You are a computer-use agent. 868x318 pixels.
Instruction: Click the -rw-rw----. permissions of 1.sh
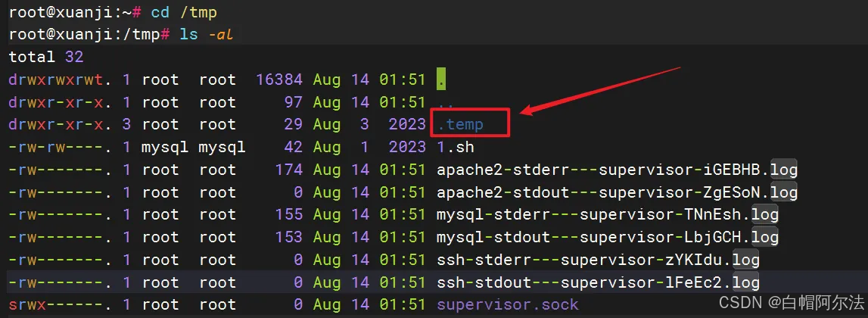61,148
